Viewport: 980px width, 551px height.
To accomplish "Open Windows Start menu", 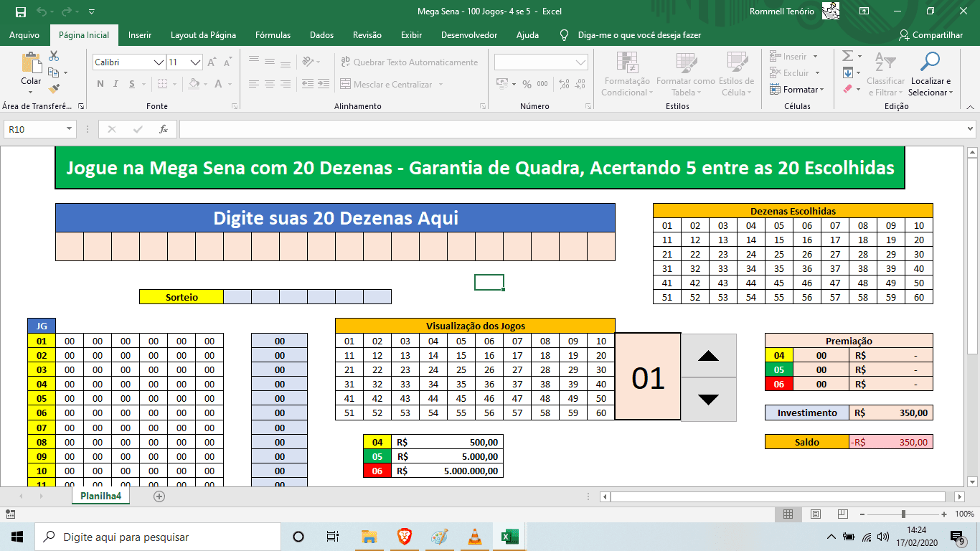I will click(17, 537).
